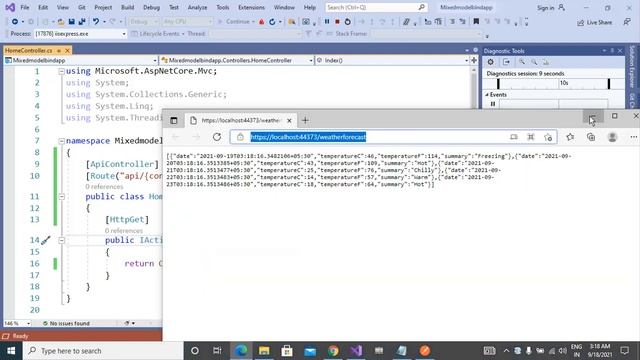640x360 pixels.
Task: Click the No issues found status
Action: (66, 323)
